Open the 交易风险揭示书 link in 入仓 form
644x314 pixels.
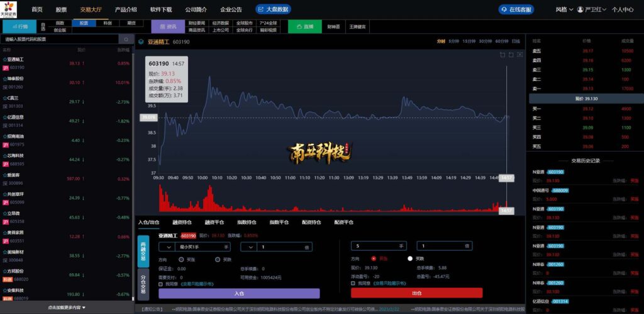coord(197,284)
